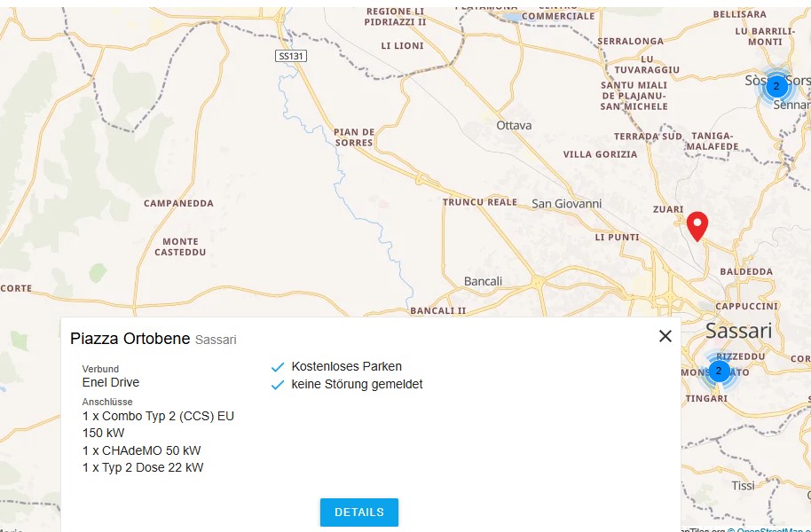This screenshot has width=811, height=532.
Task: Open the blue cluster marker near Monserrato
Action: (719, 371)
